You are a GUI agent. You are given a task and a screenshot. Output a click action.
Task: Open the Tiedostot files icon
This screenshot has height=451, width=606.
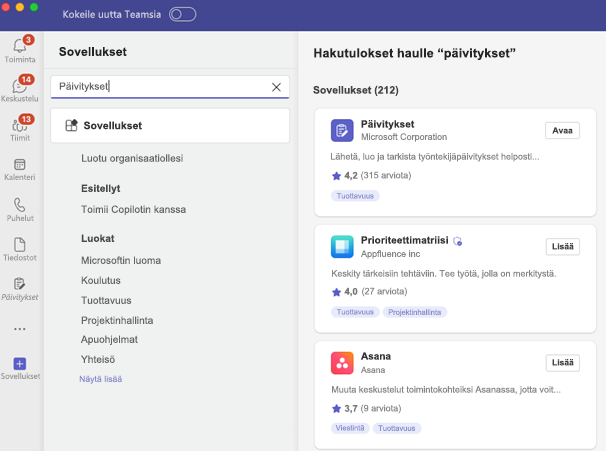click(20, 245)
